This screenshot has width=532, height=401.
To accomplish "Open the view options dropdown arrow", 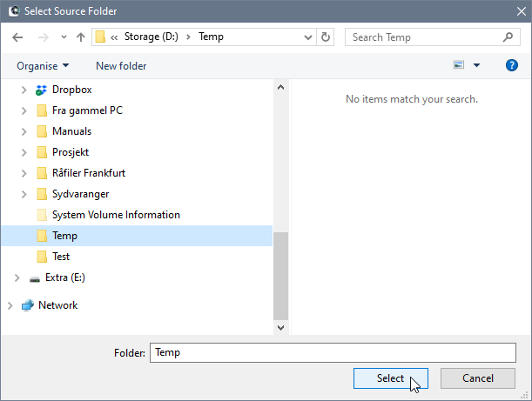I will (x=476, y=65).
